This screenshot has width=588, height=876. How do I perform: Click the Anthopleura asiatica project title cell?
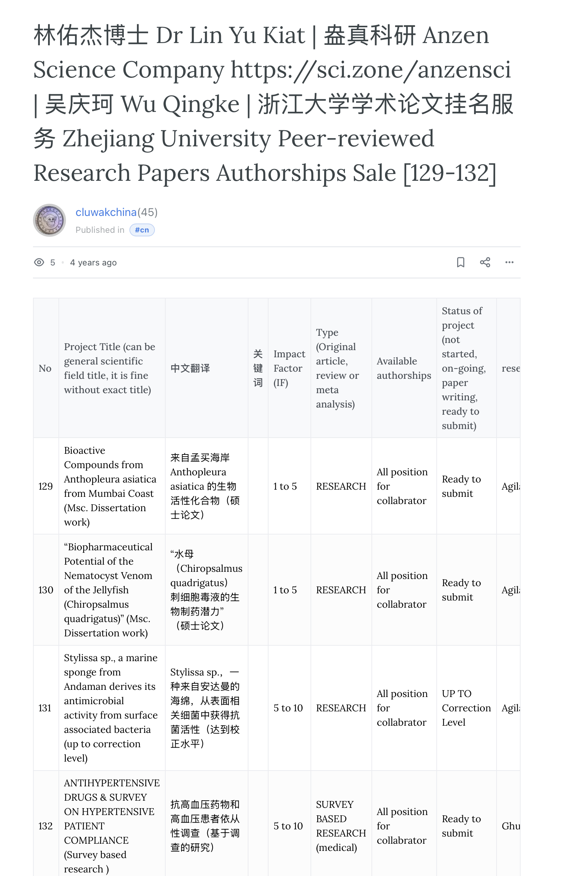(x=111, y=486)
